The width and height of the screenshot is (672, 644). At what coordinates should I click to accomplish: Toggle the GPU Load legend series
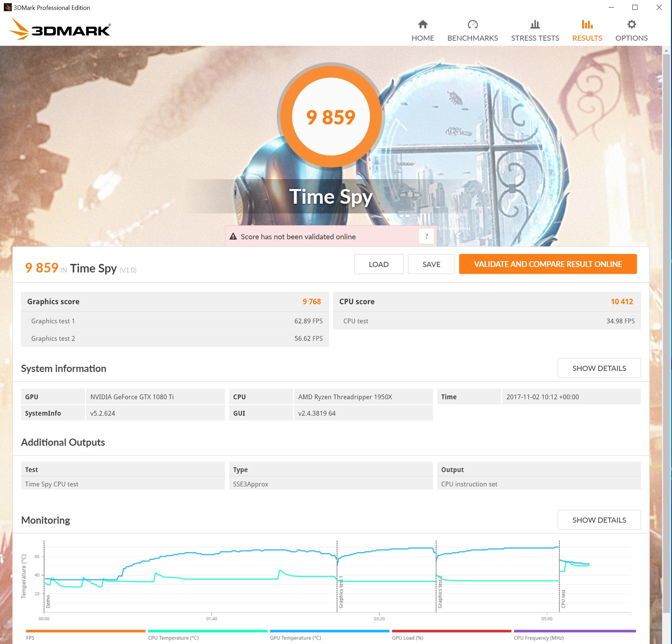point(407,638)
